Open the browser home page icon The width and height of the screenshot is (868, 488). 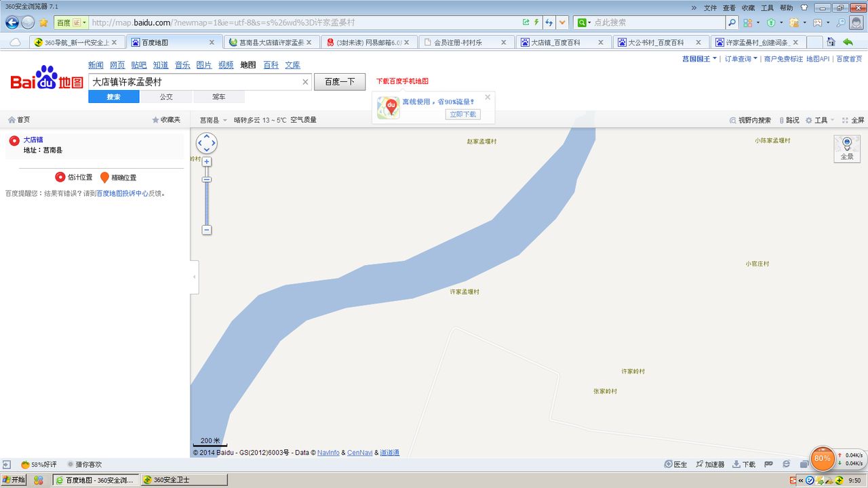[831, 42]
